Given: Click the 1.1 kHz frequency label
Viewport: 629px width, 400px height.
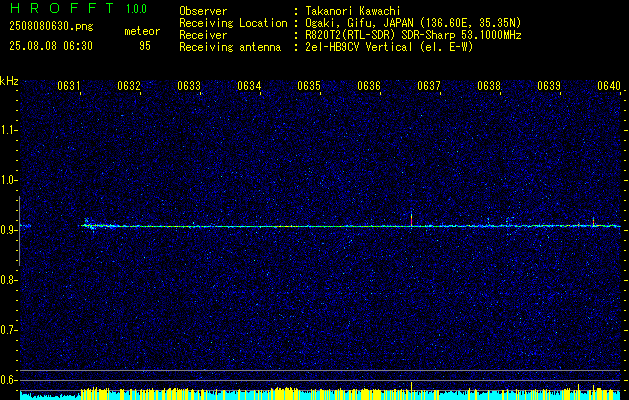Looking at the screenshot, I should point(7,130).
